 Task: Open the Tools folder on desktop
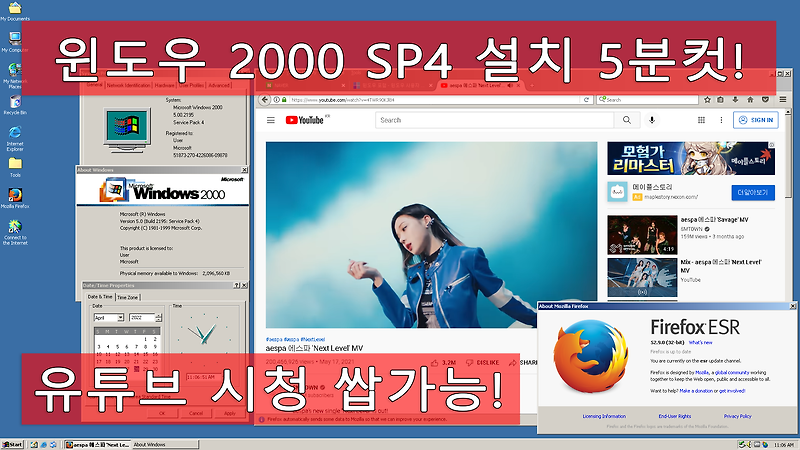15,167
